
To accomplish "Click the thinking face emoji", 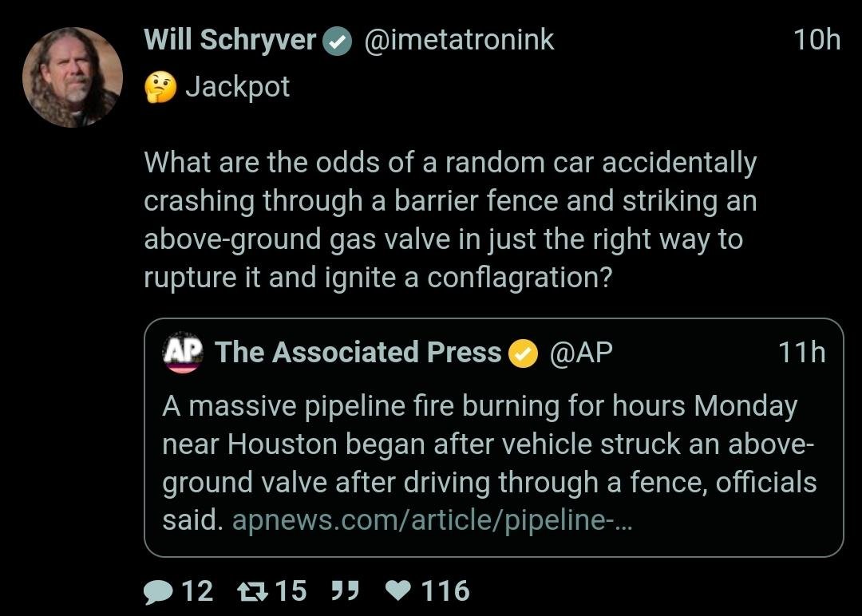I will (x=160, y=88).
